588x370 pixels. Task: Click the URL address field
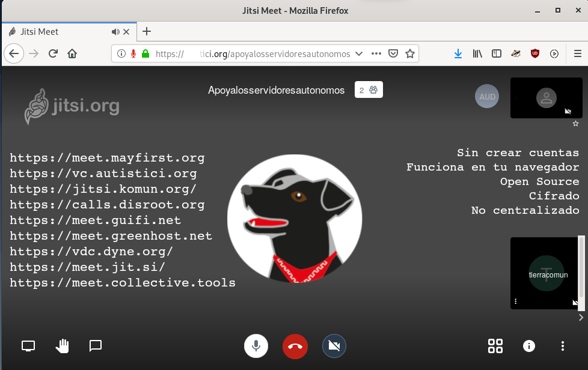253,53
